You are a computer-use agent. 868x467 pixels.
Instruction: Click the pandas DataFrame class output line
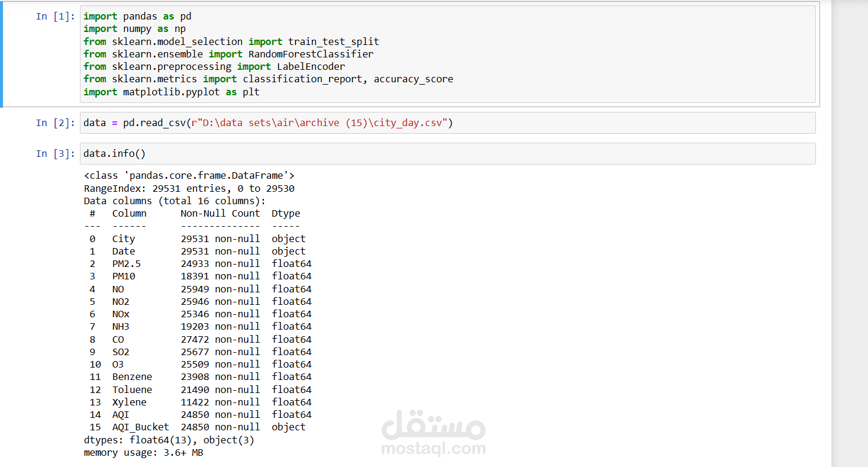click(x=189, y=176)
